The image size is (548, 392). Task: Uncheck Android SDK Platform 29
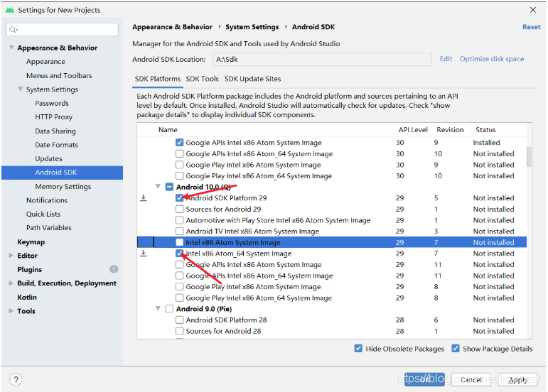179,198
